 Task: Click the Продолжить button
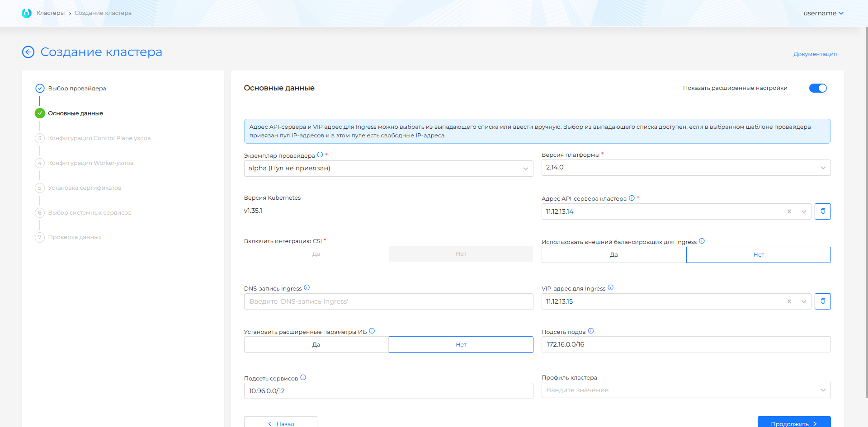click(x=794, y=422)
